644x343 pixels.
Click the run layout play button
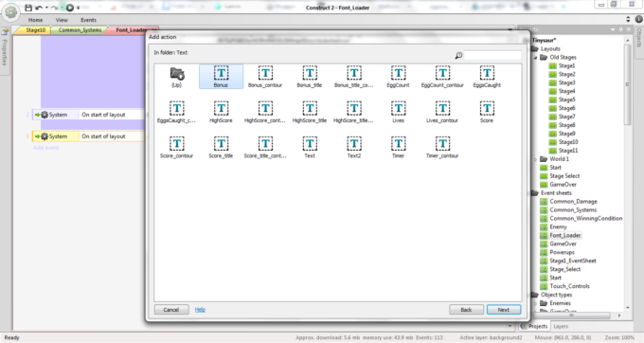point(70,8)
